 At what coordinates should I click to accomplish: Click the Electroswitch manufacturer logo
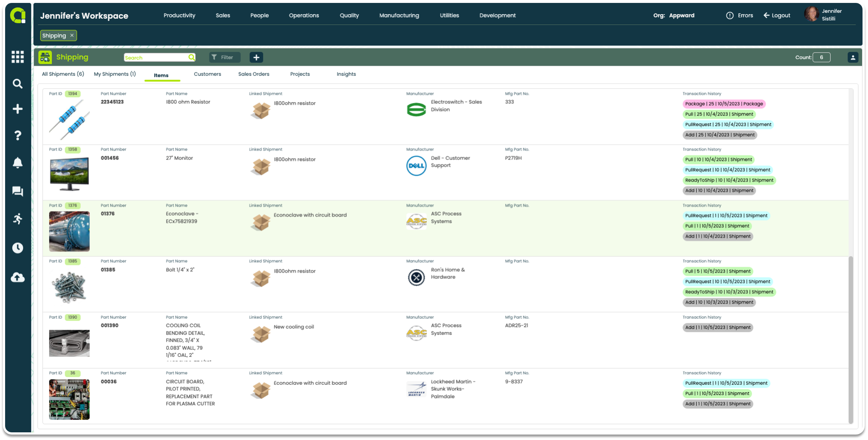tap(416, 109)
